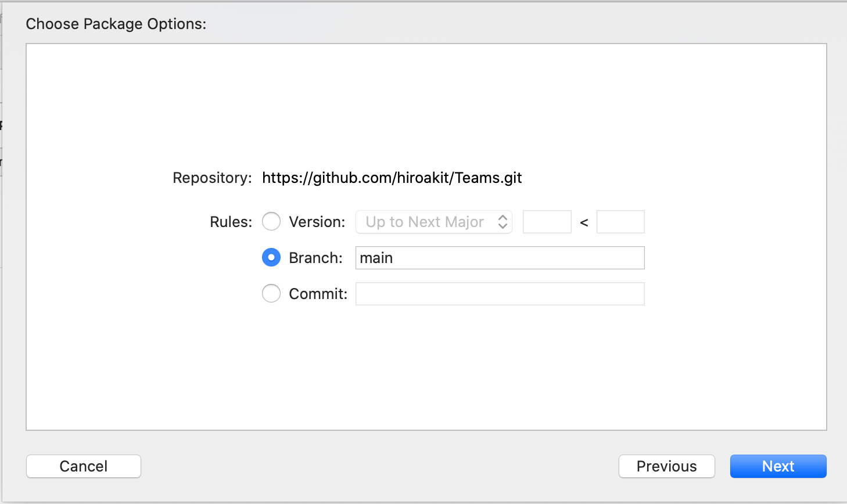This screenshot has width=847, height=504.
Task: Click the Teams.git repository URL
Action: coord(392,178)
